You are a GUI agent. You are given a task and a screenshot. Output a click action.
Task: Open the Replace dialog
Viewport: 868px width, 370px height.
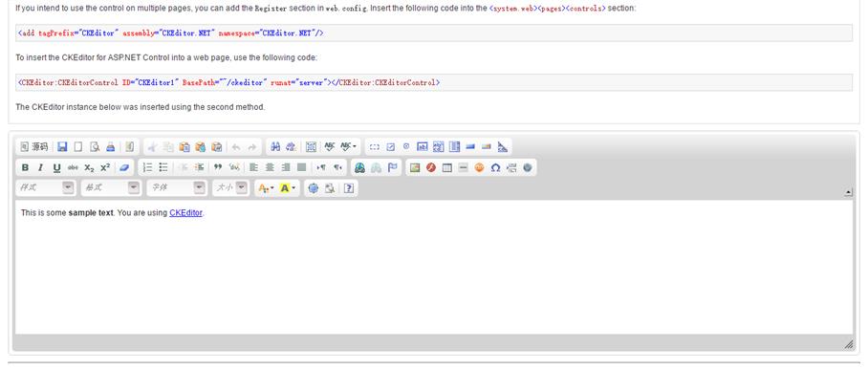tap(291, 147)
